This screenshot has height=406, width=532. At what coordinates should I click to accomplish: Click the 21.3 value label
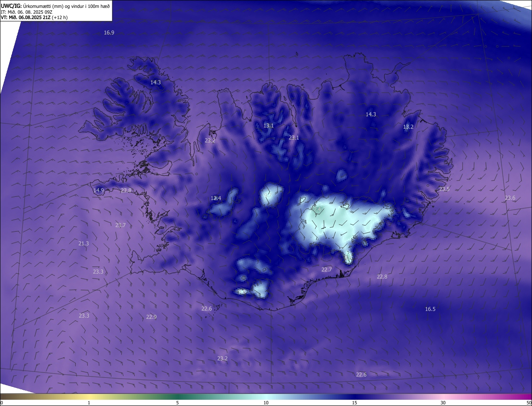coord(84,243)
